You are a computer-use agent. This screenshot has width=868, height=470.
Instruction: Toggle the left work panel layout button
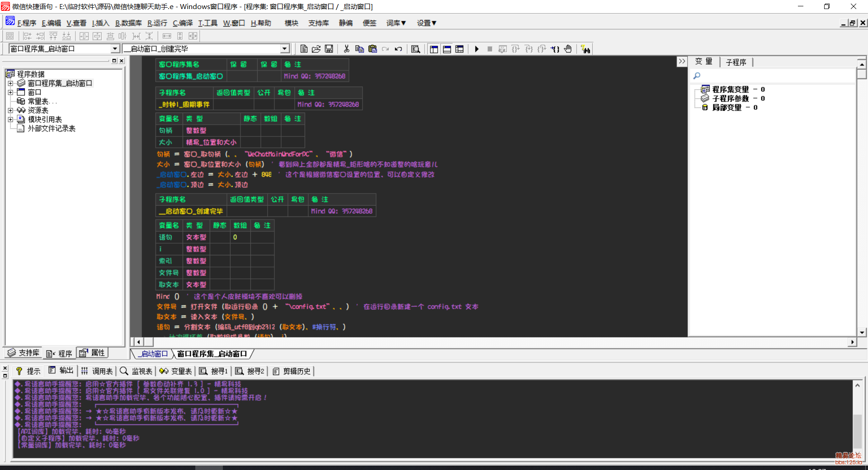click(x=434, y=49)
